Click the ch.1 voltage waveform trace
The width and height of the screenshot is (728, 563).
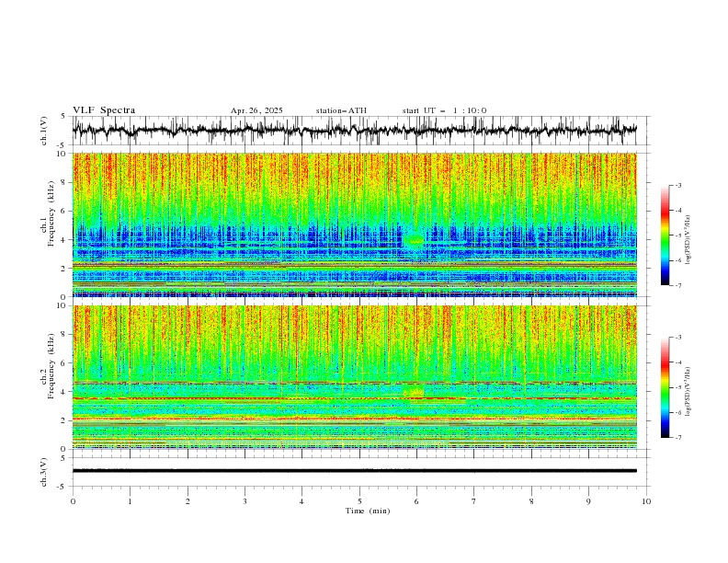click(355, 131)
